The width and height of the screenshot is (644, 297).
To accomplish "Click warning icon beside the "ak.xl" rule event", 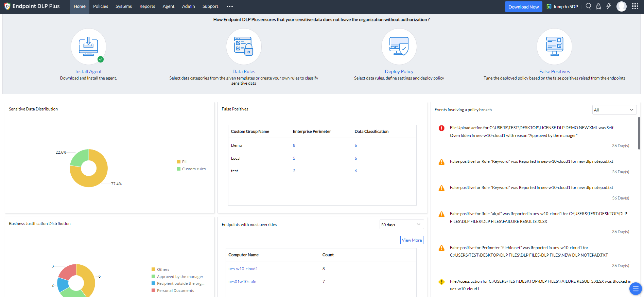I will coord(441,214).
